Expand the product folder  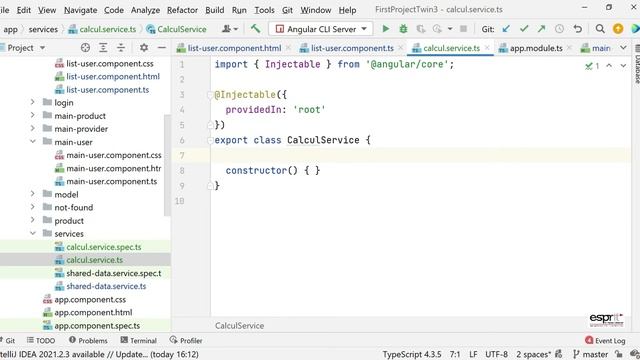[33, 220]
